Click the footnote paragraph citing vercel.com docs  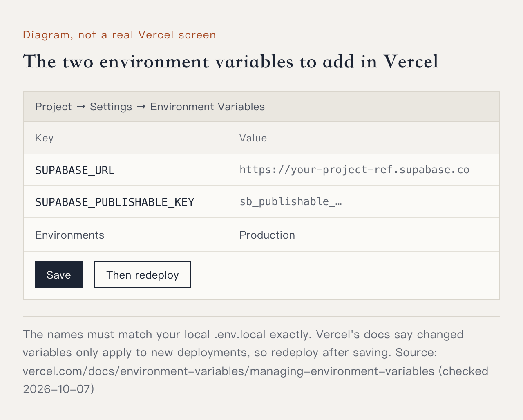coord(256,362)
